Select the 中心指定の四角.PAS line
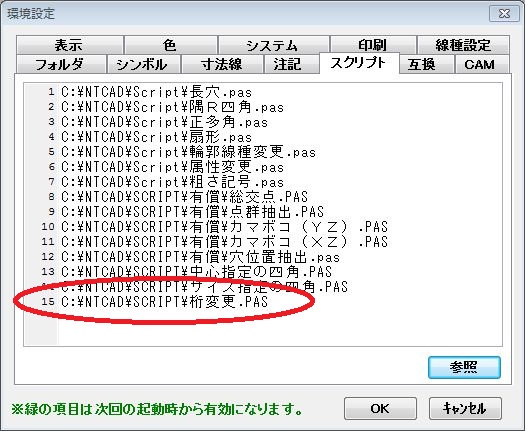This screenshot has height=431, width=525. click(197, 272)
